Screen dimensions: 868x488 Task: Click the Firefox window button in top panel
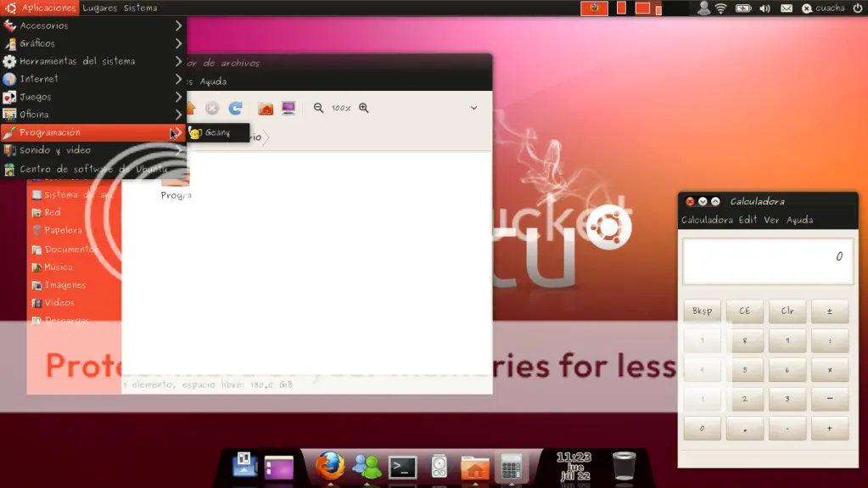(x=594, y=8)
